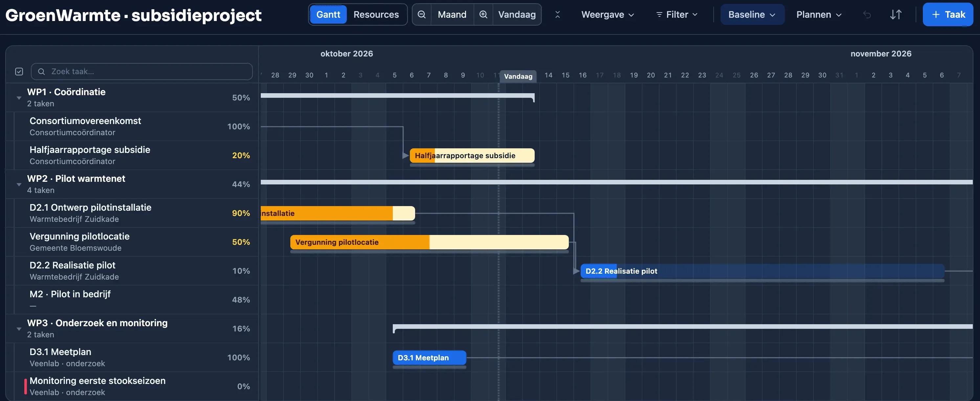Click the WP1 summary bar in timeline
The image size is (980, 401).
[x=398, y=96]
